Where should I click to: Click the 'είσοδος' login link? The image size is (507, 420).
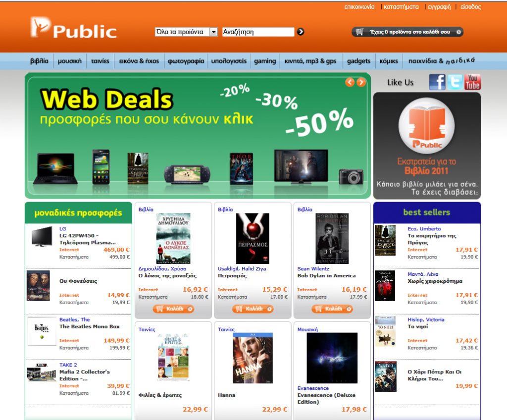(x=471, y=7)
